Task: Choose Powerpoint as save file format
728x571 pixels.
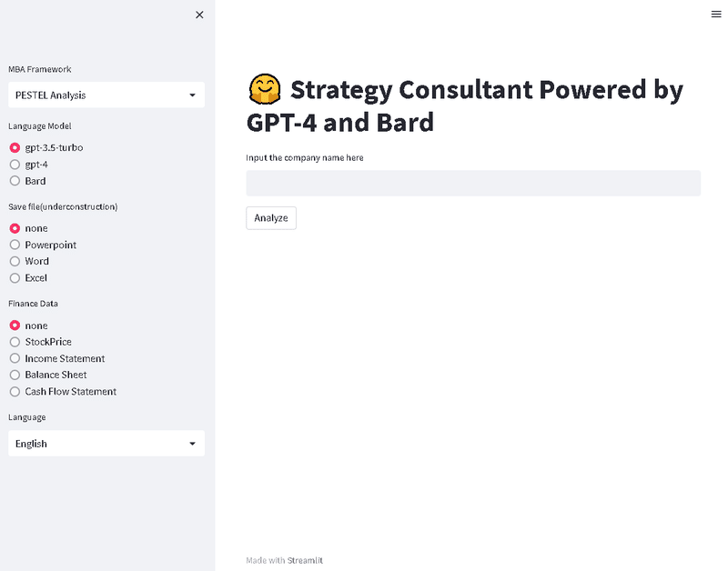Action: (43, 245)
